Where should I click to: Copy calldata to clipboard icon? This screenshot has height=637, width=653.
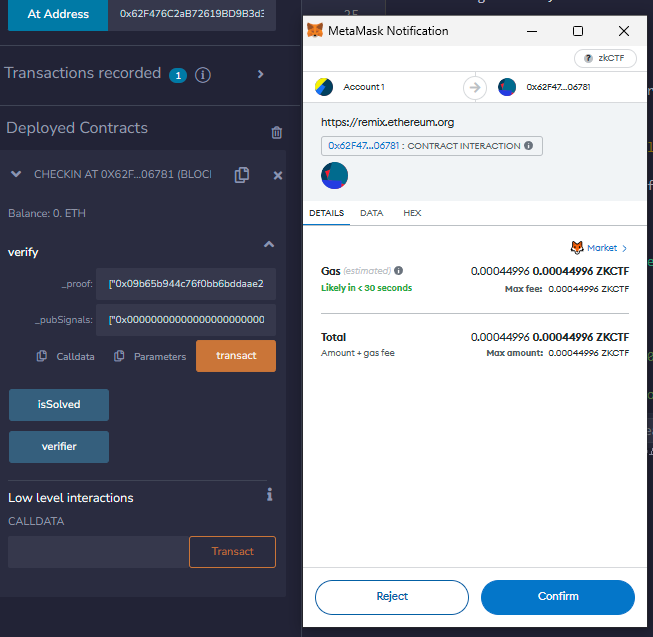tap(42, 356)
